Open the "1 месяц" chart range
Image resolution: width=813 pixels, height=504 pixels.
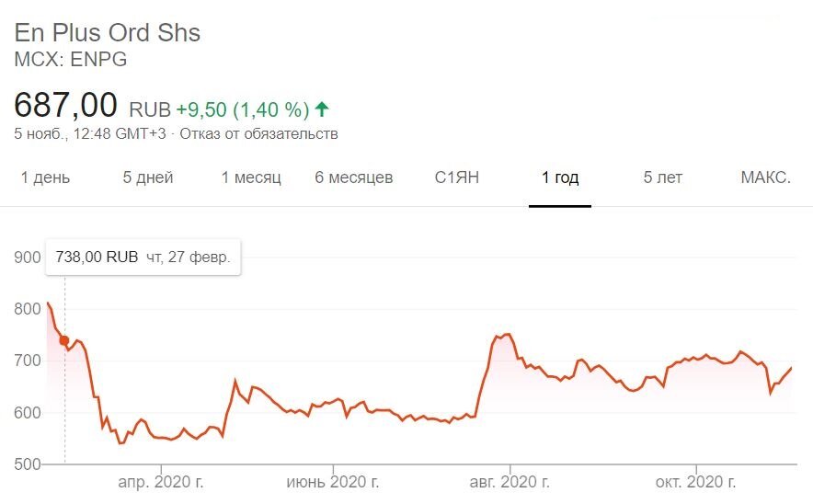click(x=251, y=178)
